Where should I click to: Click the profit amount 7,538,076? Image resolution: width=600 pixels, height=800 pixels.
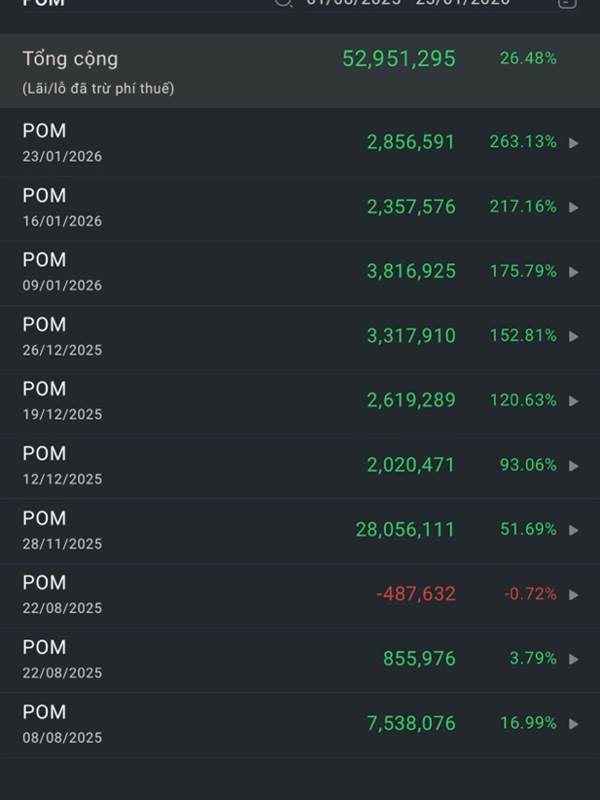click(x=411, y=723)
